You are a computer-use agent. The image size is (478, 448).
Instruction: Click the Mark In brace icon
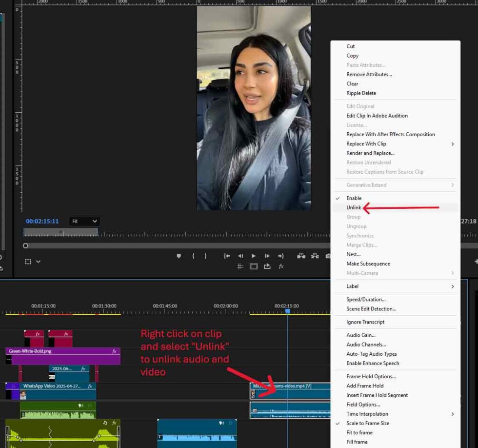click(x=193, y=256)
